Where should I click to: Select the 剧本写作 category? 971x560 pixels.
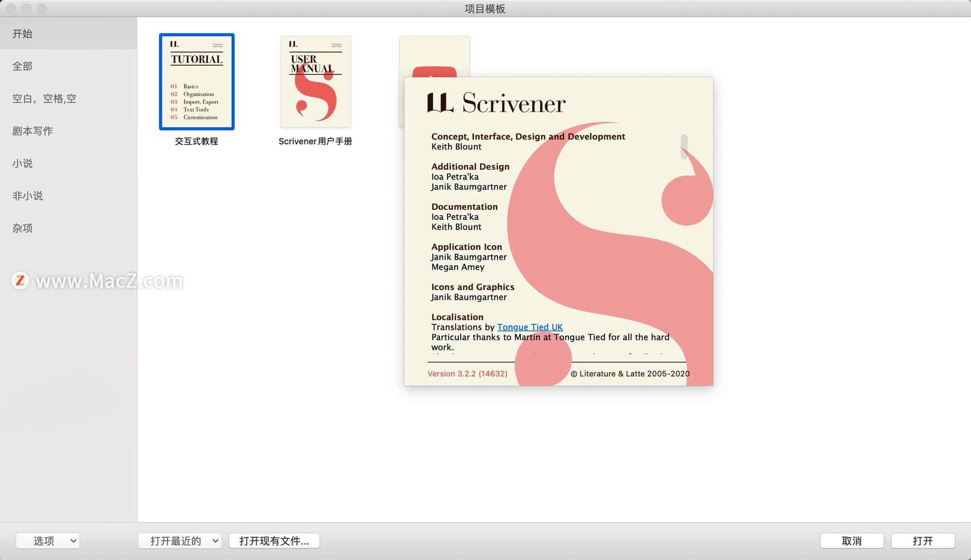coord(68,131)
